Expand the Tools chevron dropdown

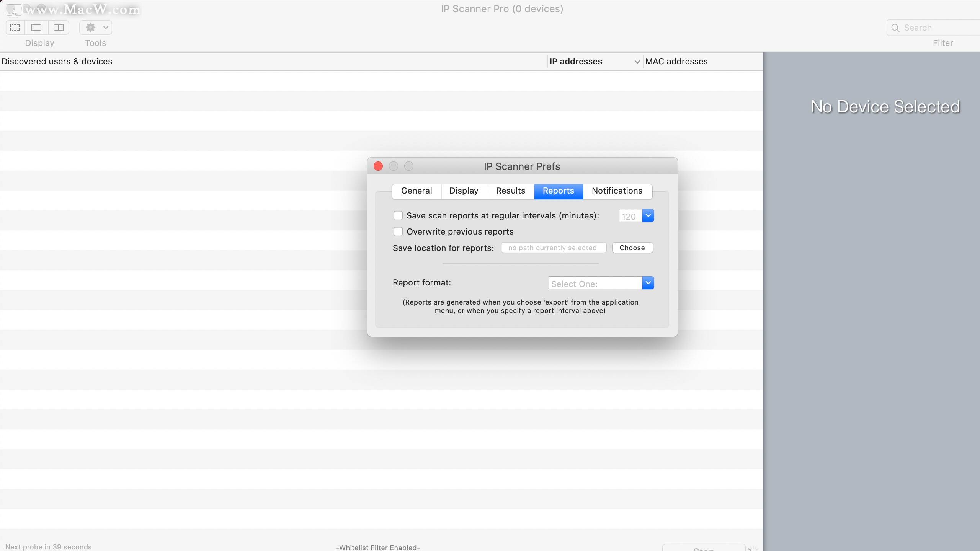click(106, 28)
